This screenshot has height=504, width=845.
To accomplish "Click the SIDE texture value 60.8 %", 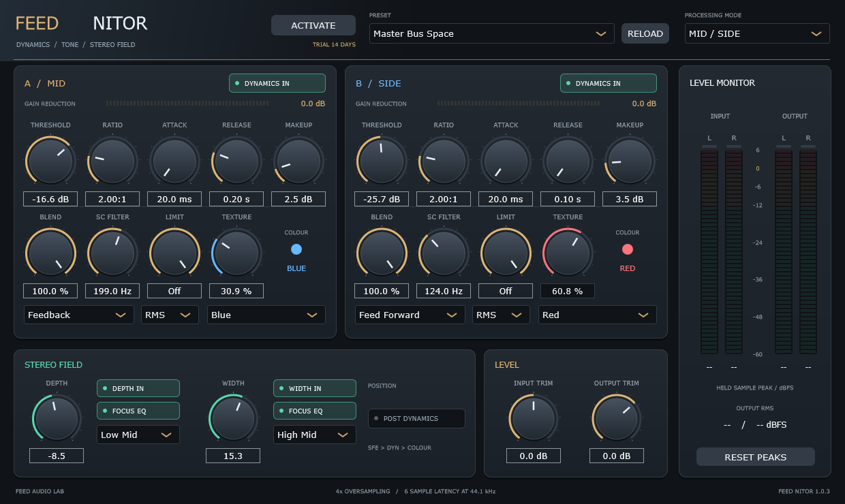I will coord(568,291).
